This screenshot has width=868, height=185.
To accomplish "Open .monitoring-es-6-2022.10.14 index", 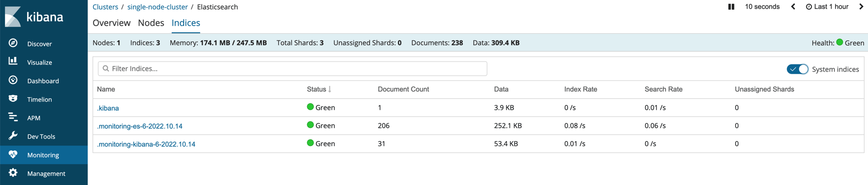I will pyautogui.click(x=140, y=126).
